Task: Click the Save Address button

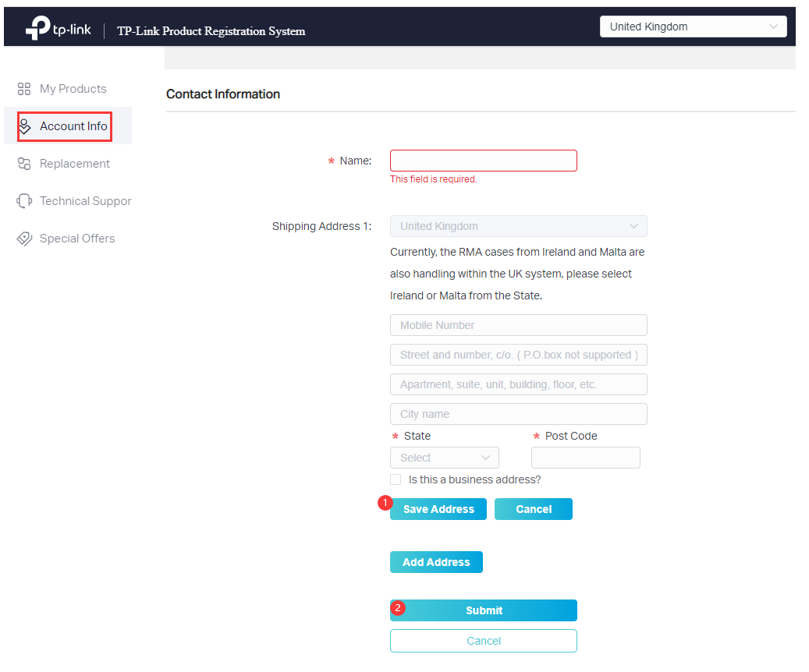Action: click(438, 509)
